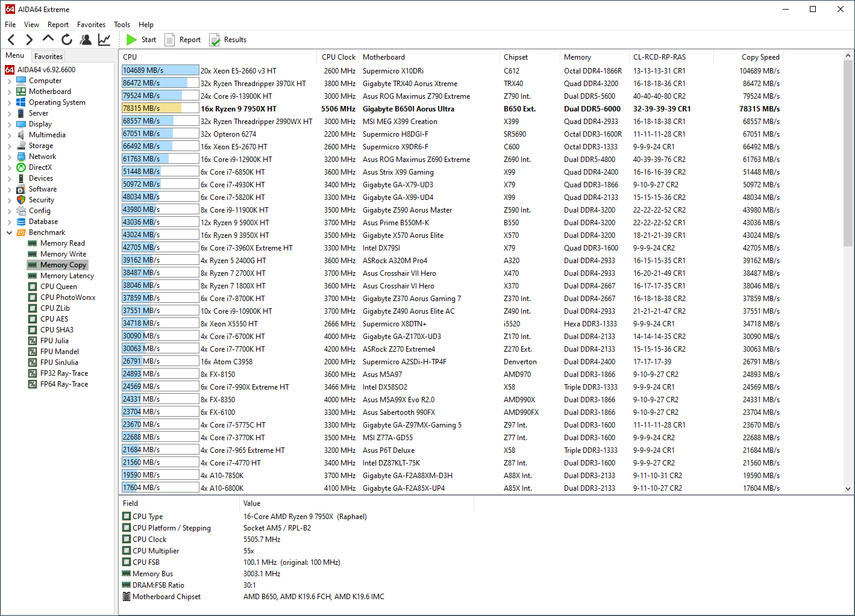The width and height of the screenshot is (855, 616).
Task: Expand the Computer tree node
Action: (9, 81)
